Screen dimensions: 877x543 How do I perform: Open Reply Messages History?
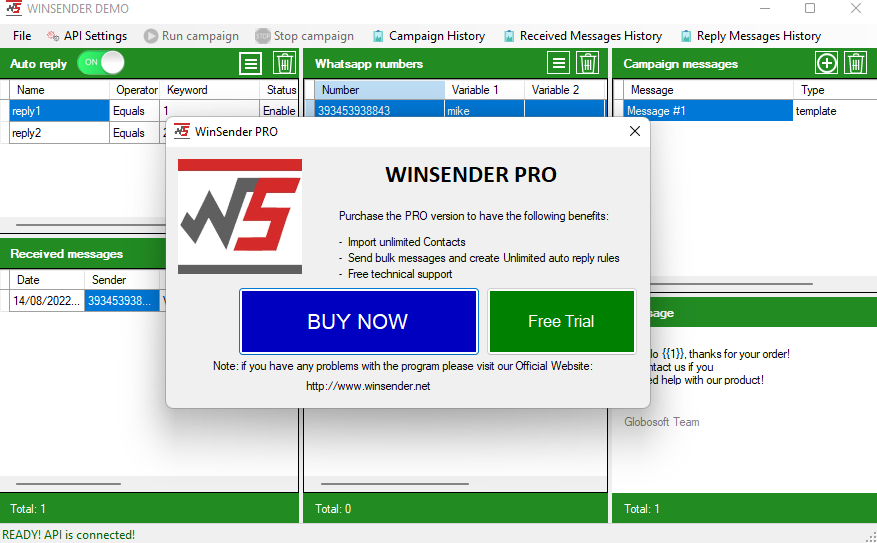751,36
